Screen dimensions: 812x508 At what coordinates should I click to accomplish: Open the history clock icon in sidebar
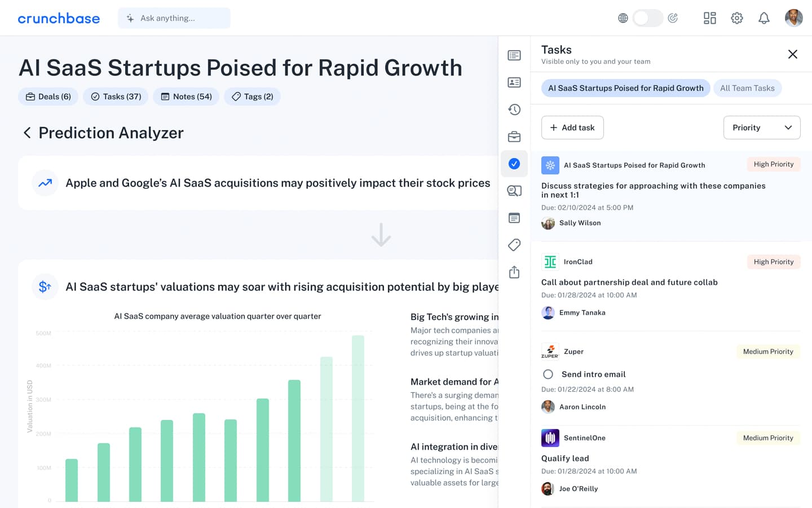coord(514,110)
